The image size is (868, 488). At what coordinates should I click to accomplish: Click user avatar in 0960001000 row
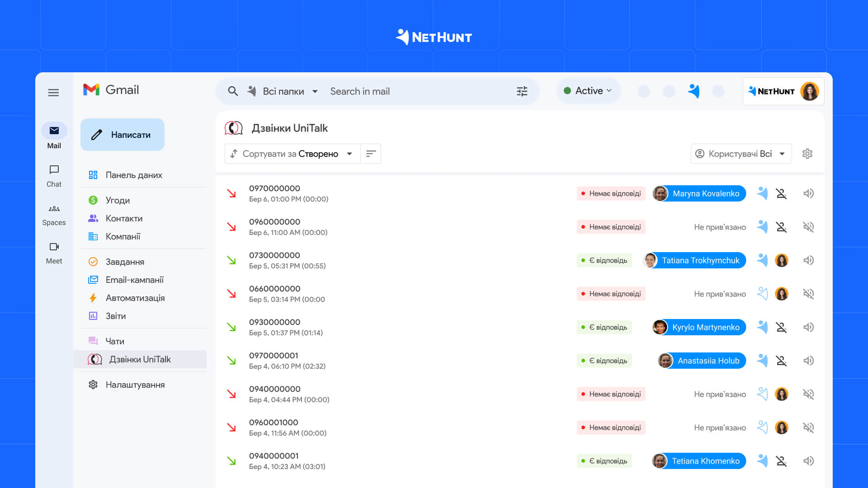[x=782, y=427]
